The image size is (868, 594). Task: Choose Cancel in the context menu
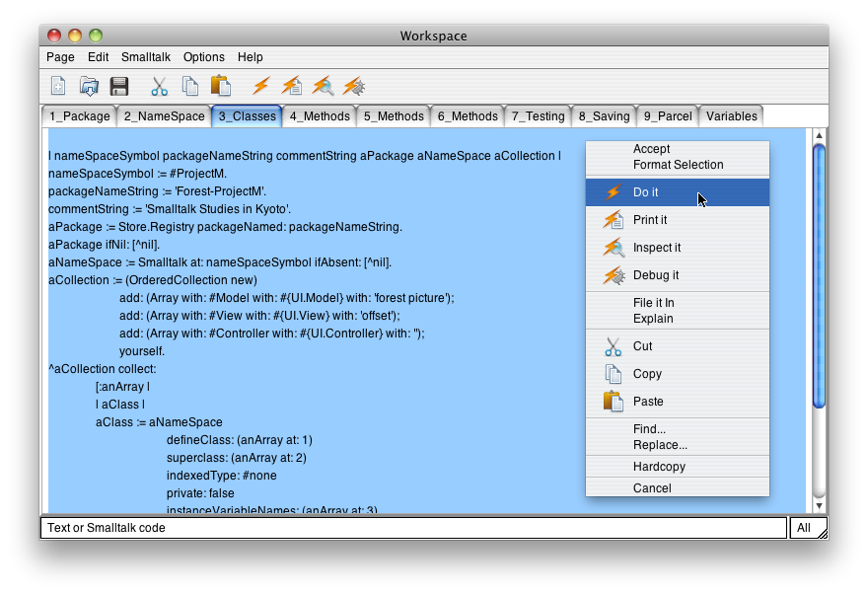click(x=678, y=487)
